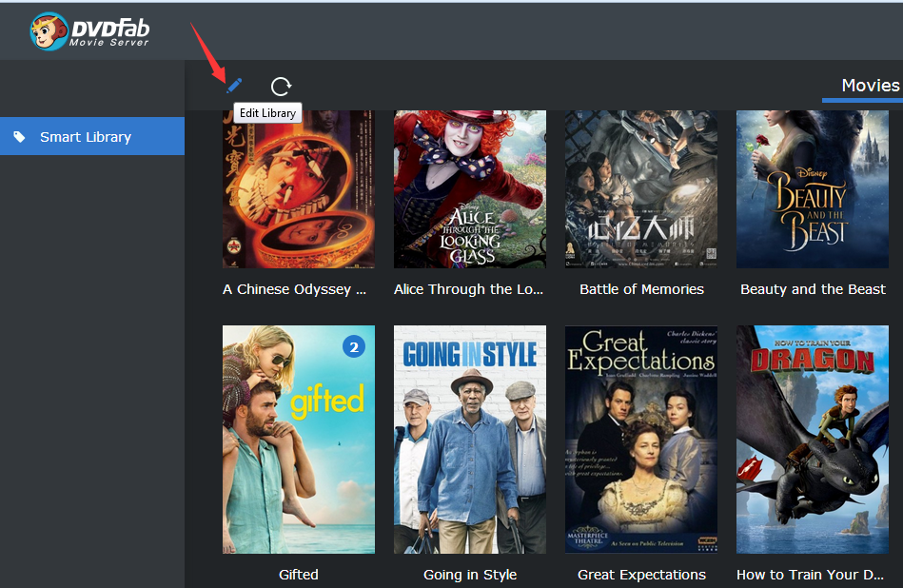Click the 'Alice Through the Lo...' title text
Image resolution: width=903 pixels, height=588 pixels.
click(x=469, y=289)
